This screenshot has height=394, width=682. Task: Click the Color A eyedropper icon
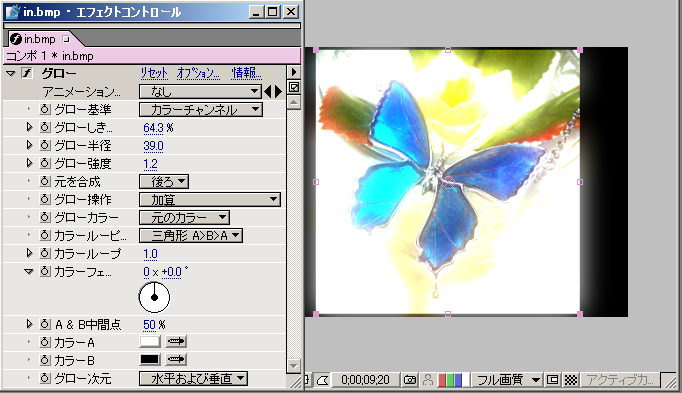[x=176, y=342]
